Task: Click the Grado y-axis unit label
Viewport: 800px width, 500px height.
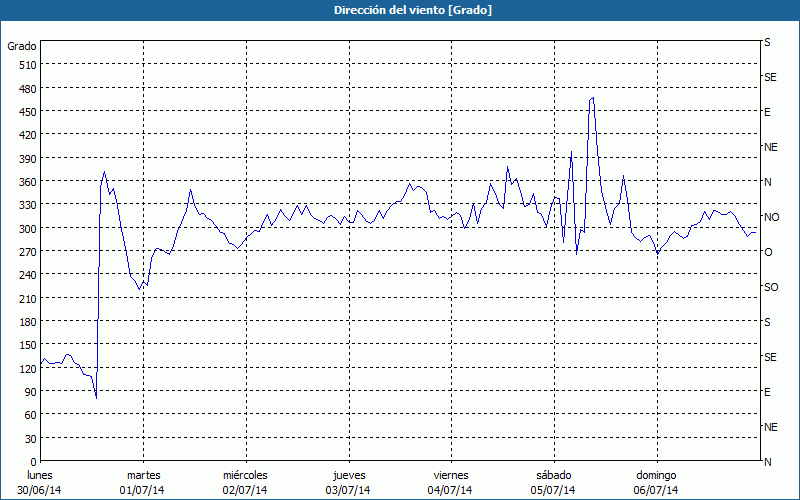Action: click(22, 46)
